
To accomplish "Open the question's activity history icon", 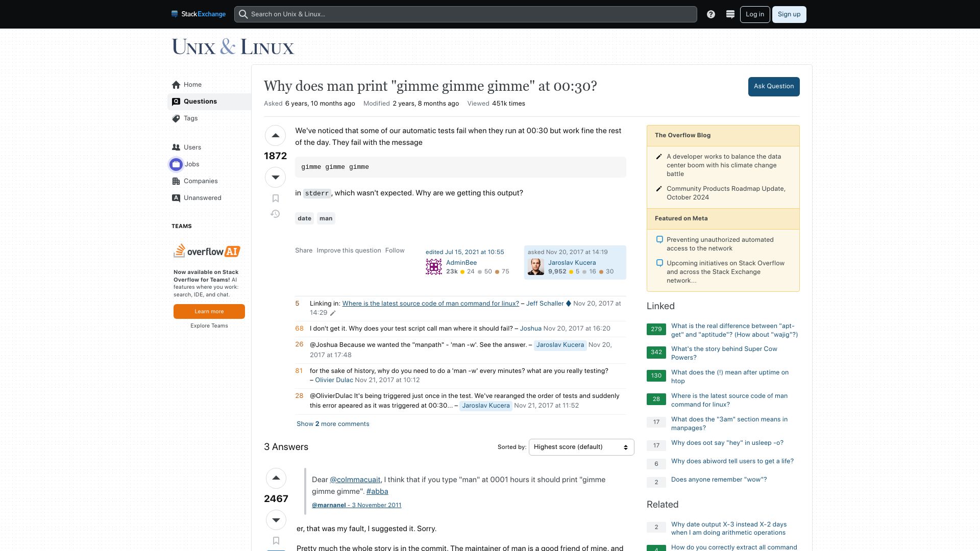I will (275, 214).
